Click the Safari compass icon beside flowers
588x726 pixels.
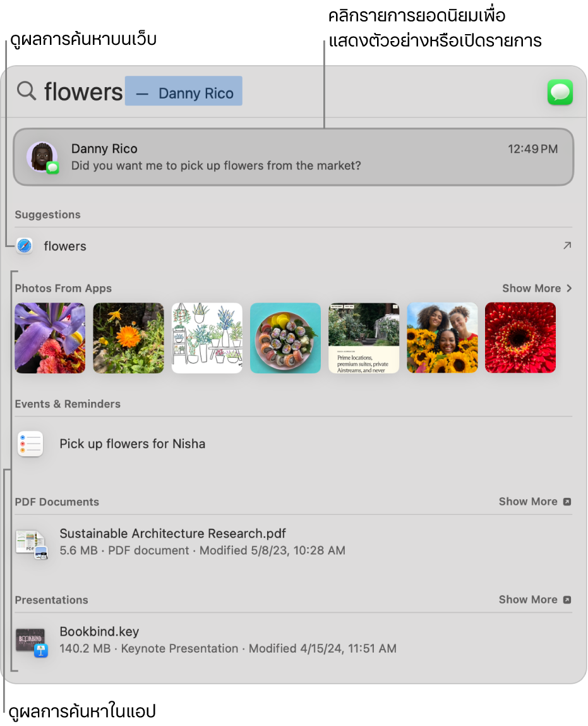pyautogui.click(x=25, y=246)
